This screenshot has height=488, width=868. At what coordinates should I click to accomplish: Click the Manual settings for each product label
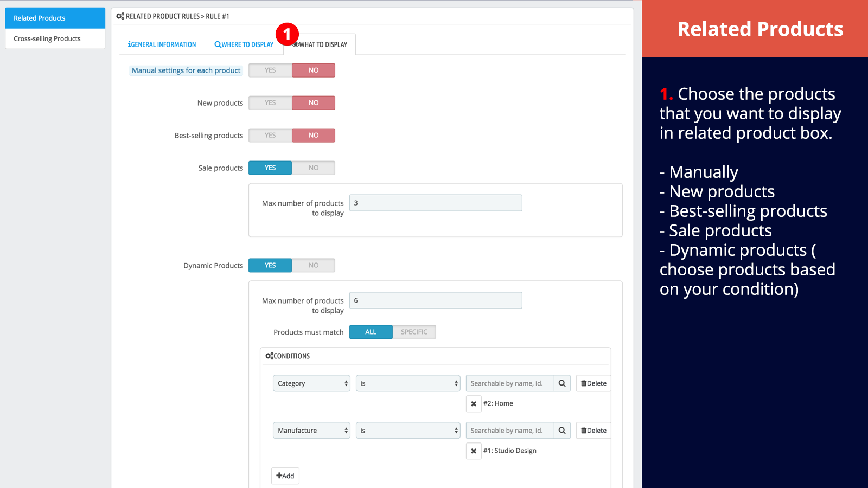(186, 70)
